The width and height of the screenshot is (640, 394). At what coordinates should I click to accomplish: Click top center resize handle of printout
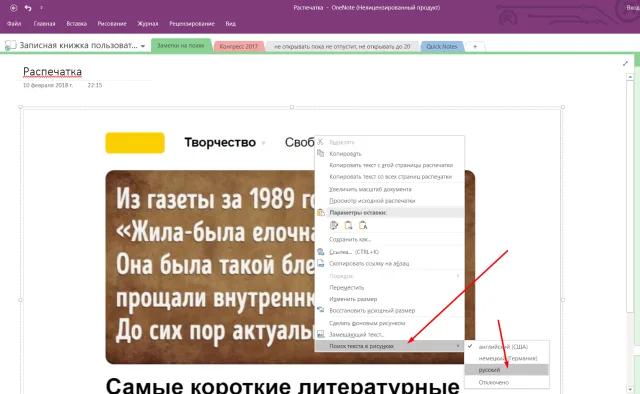click(x=292, y=107)
